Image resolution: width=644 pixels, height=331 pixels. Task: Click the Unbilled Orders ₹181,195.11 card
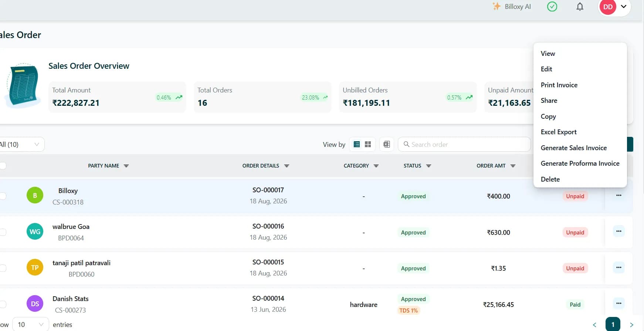click(x=408, y=97)
